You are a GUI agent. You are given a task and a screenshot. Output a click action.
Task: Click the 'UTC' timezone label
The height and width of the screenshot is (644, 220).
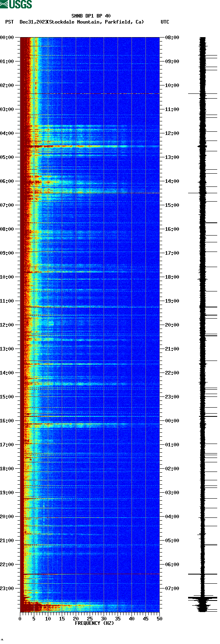tap(165, 22)
